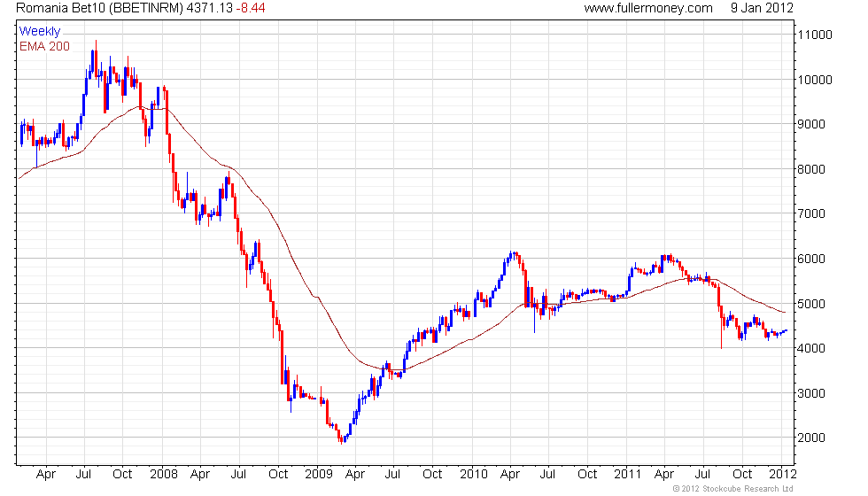Click the 2009 x-axis label
The image size is (868, 496).
pos(319,475)
